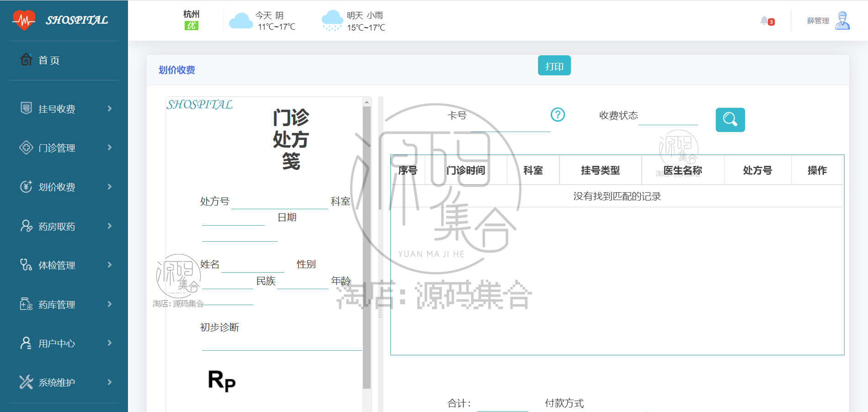Click the magnifier search button
Screen dimensions: 868x412
730,120
